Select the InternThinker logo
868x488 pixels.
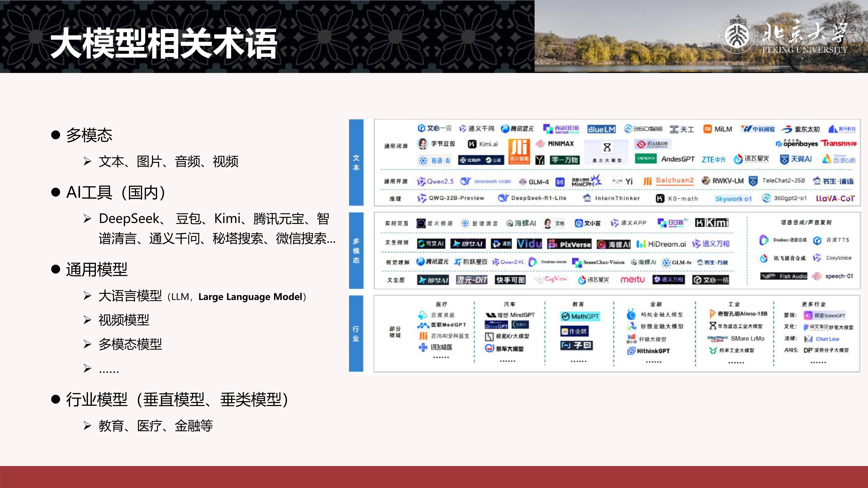pyautogui.click(x=611, y=198)
